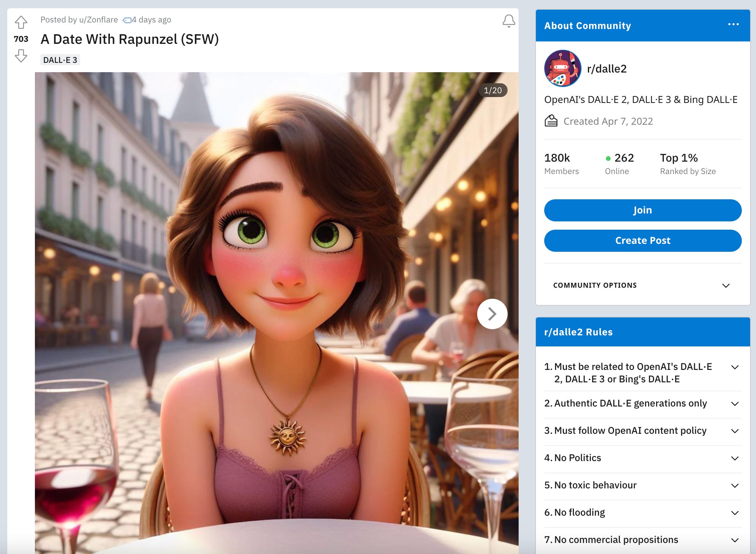756x554 pixels.
Task: Toggle post notification bell
Action: click(509, 21)
